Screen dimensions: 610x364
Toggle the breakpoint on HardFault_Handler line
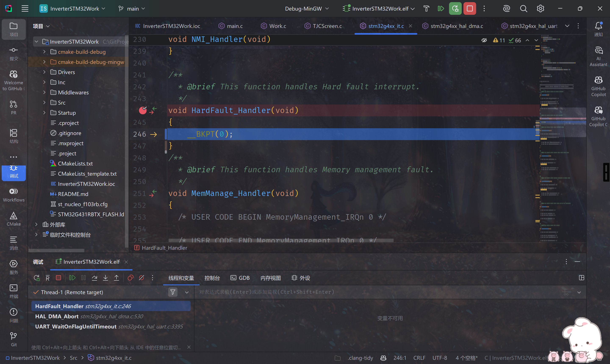pyautogui.click(x=143, y=110)
